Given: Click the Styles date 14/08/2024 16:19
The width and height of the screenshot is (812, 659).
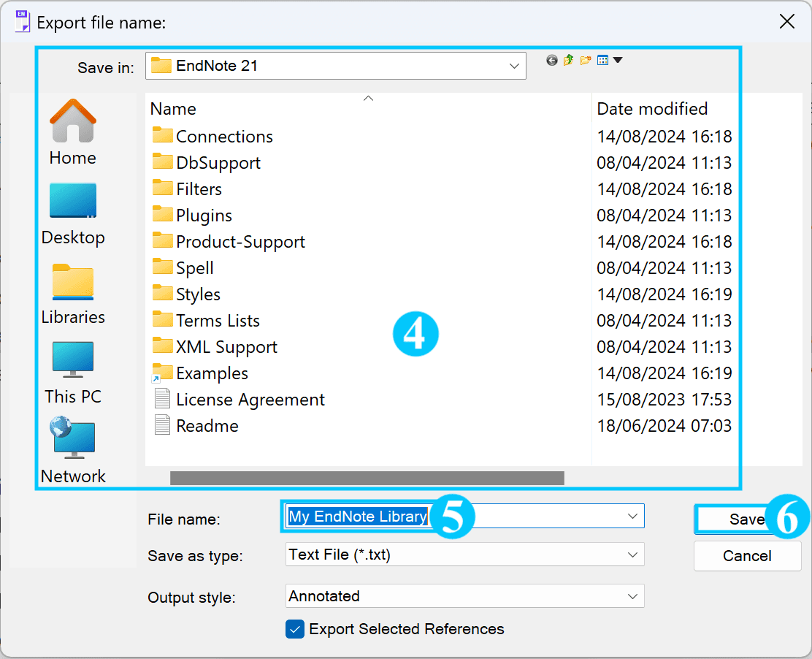Looking at the screenshot, I should pos(664,294).
